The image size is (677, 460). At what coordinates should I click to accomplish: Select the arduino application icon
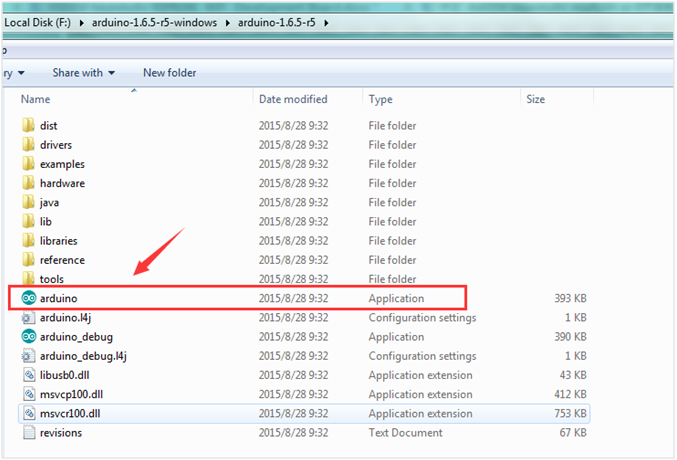[x=29, y=298]
